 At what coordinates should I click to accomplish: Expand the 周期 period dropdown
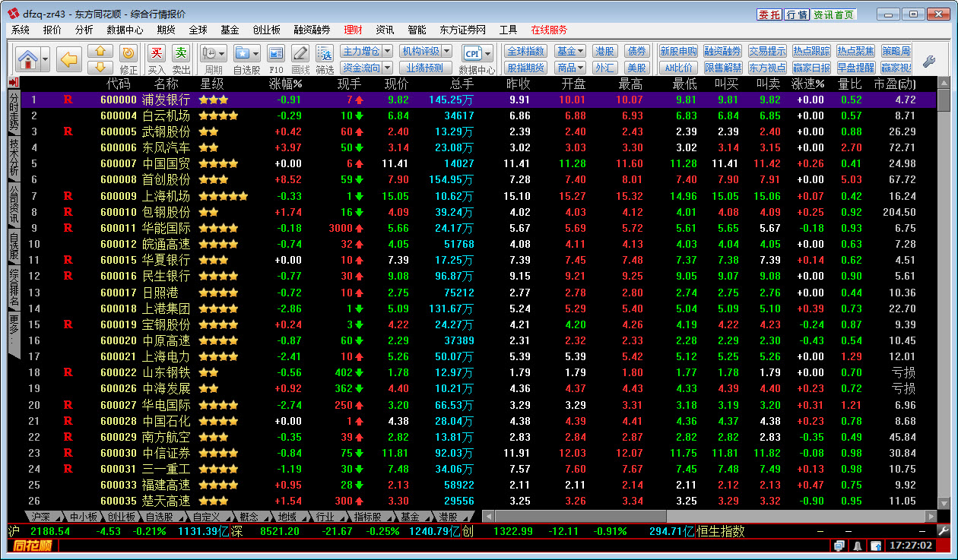(221, 53)
